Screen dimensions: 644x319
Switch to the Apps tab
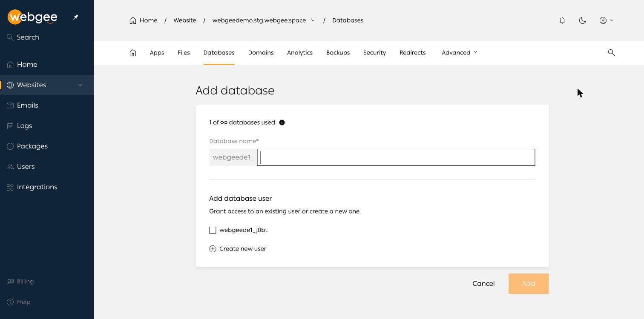(x=157, y=53)
